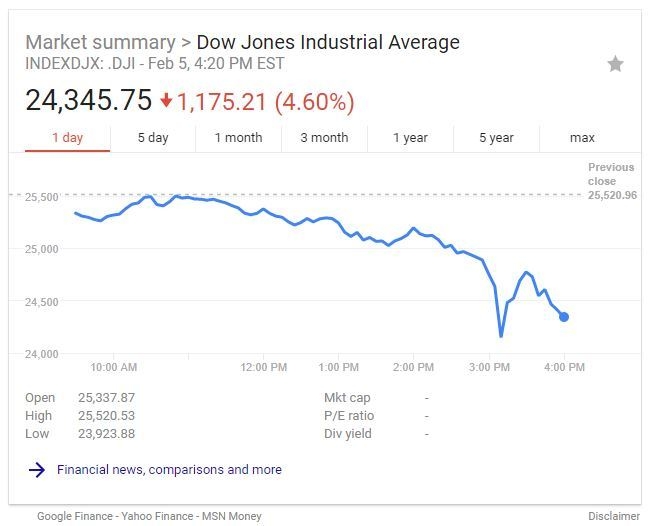Switch to the 1 year view

click(410, 138)
